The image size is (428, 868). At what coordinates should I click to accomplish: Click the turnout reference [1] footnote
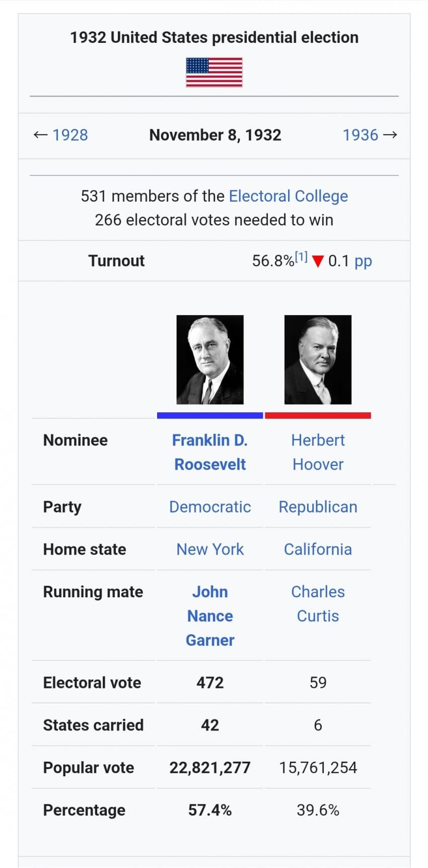pyautogui.click(x=301, y=257)
